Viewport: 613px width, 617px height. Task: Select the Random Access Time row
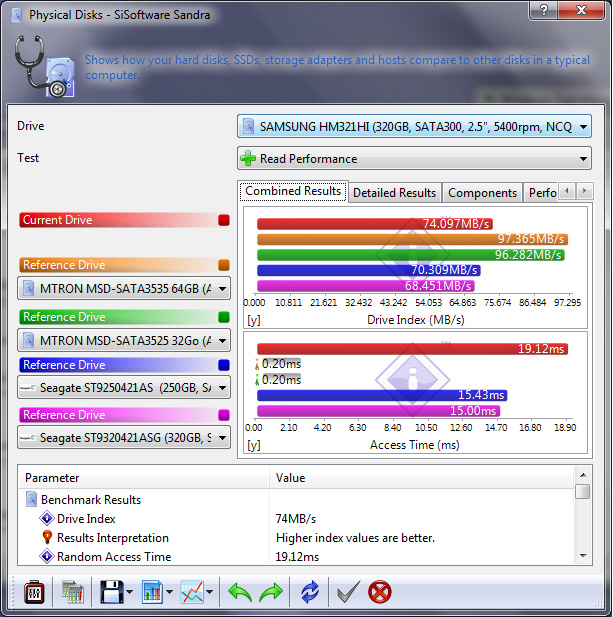(296, 556)
